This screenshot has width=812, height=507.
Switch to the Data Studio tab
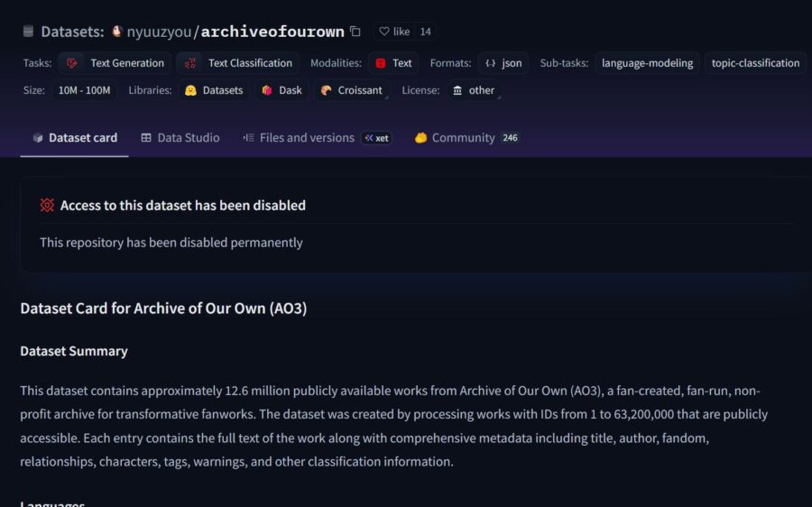point(180,138)
